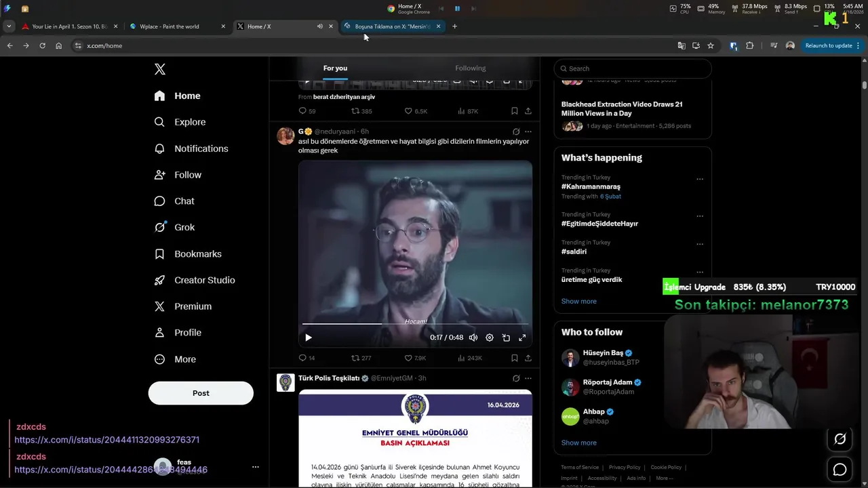This screenshot has width=868, height=488.
Task: Click the X search input field
Action: [633, 68]
